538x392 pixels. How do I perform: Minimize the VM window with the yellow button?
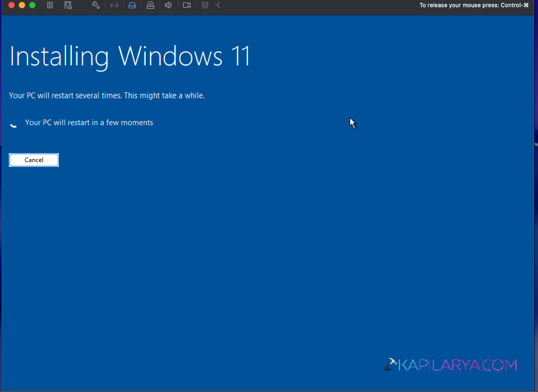click(x=21, y=5)
